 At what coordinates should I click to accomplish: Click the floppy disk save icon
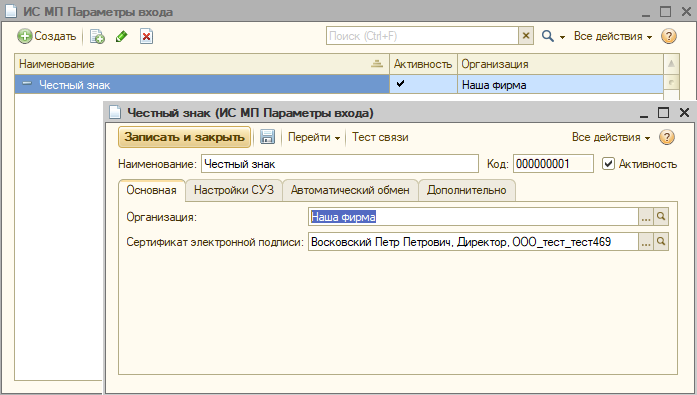click(267, 137)
